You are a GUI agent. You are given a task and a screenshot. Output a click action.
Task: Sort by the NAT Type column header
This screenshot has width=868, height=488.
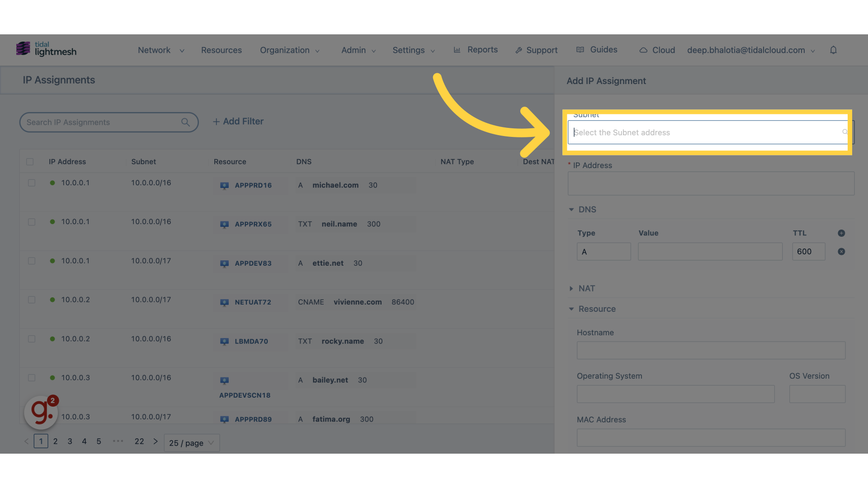point(457,162)
